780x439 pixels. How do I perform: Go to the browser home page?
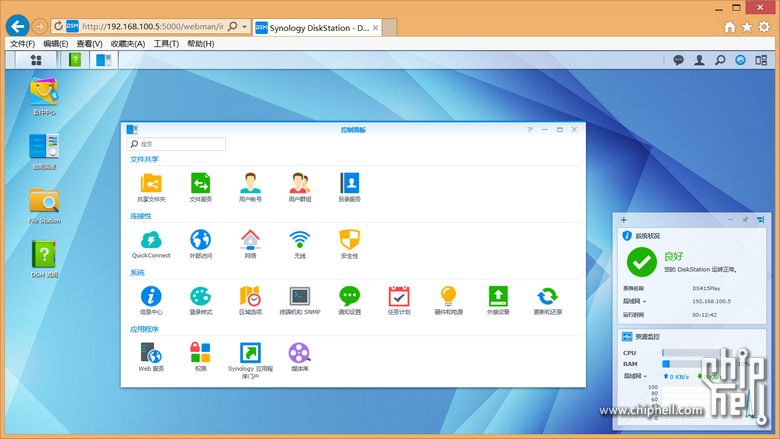(x=730, y=27)
